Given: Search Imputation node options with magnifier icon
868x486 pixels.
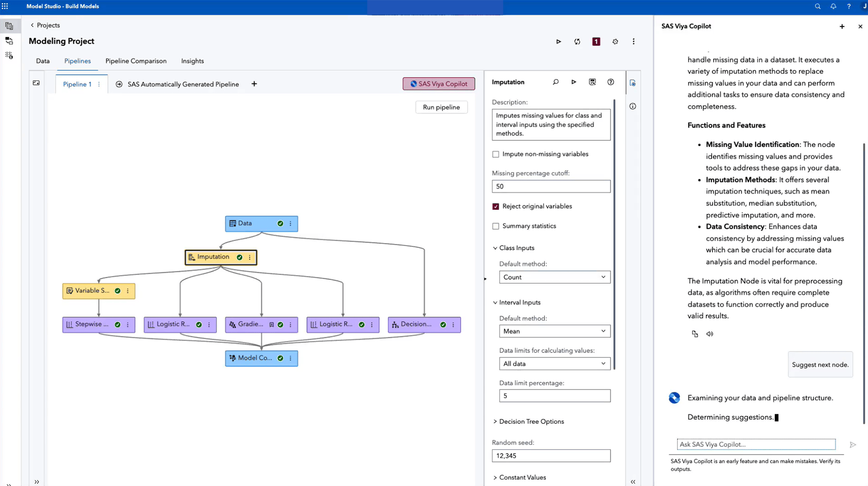Looking at the screenshot, I should click(556, 82).
